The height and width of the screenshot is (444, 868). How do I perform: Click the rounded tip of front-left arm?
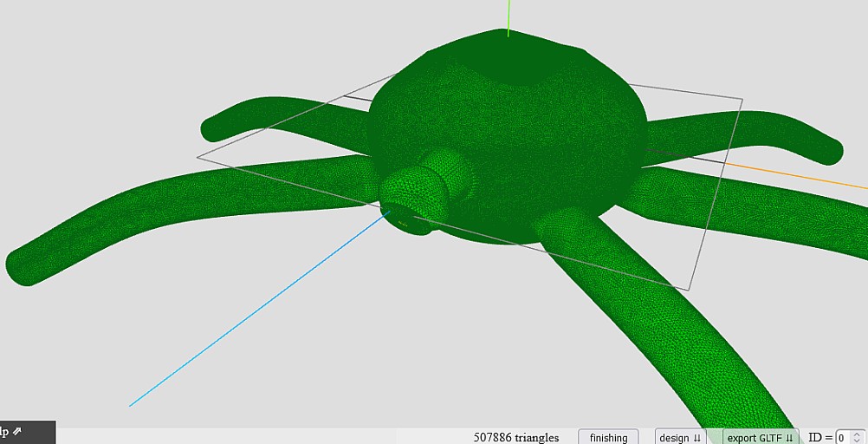pyautogui.click(x=22, y=266)
